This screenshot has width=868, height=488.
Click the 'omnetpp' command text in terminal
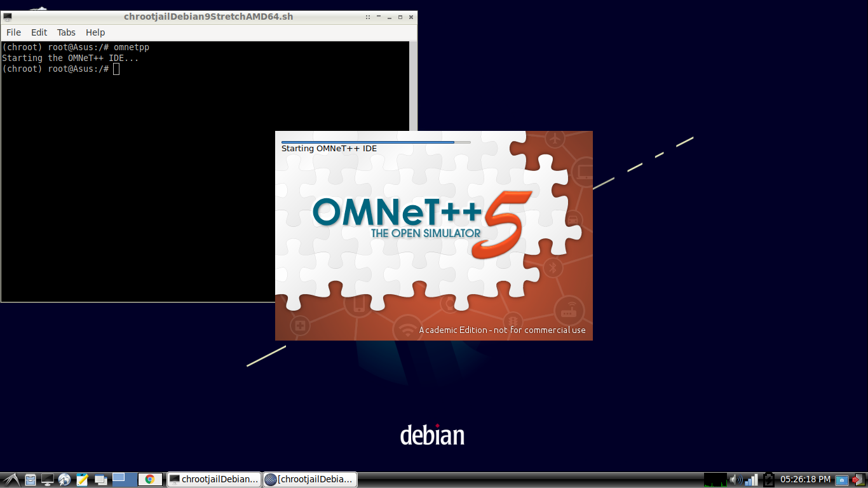[x=131, y=48]
